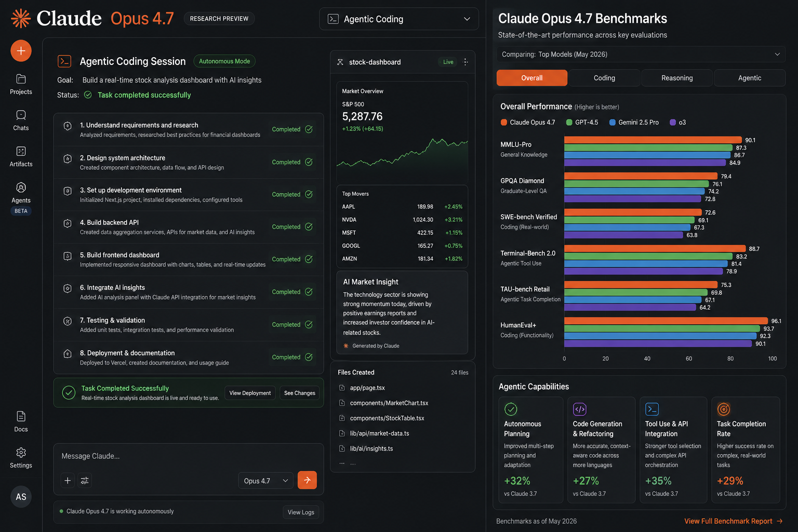Screen dimensions: 798x532
Task: Open Projects in the sidebar
Action: (x=21, y=84)
